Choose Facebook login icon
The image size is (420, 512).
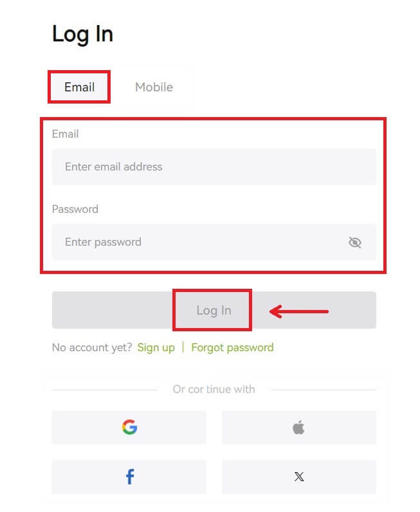click(129, 477)
